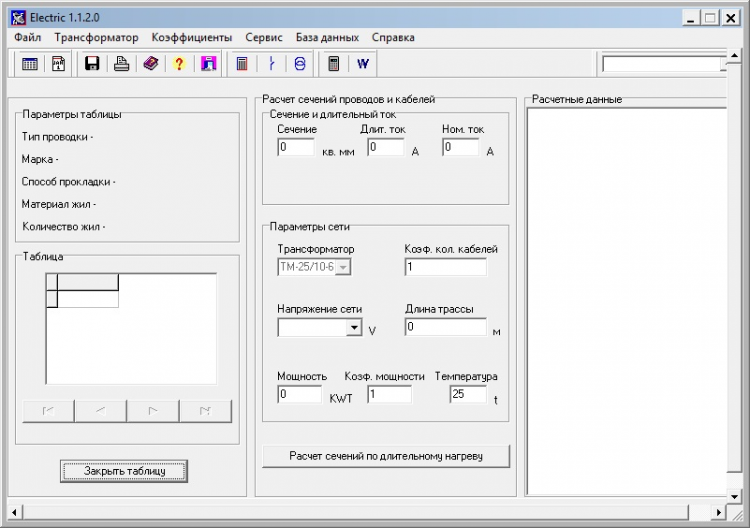Click inside the Расчетные данные text area
750x528 pixels.
[x=627, y=301]
